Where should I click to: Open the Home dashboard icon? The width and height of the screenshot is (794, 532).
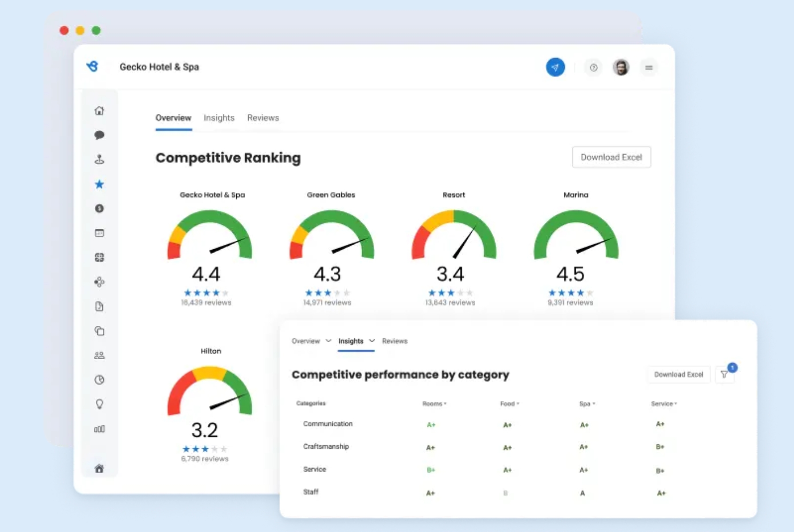[x=100, y=111]
